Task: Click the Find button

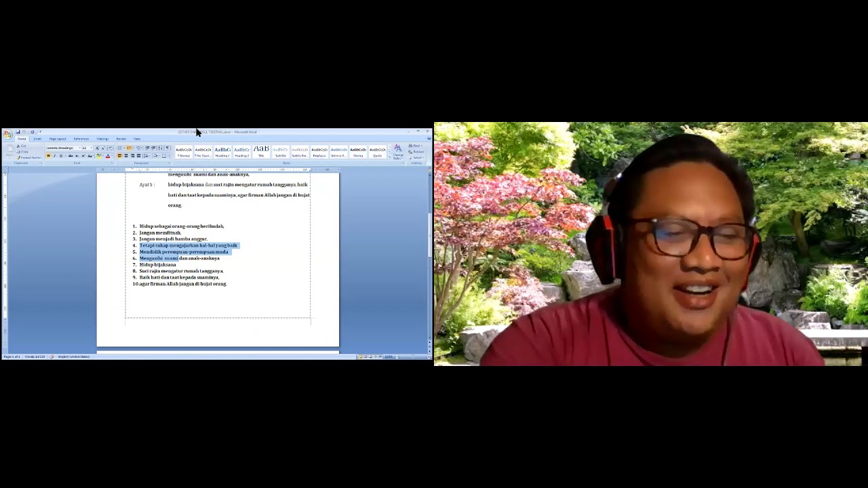Action: [415, 146]
